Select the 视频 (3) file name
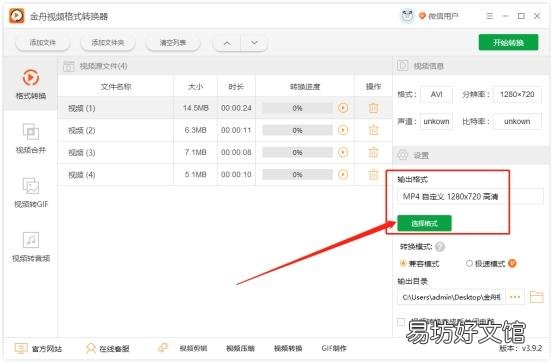This screenshot has width=553, height=364. pos(81,153)
